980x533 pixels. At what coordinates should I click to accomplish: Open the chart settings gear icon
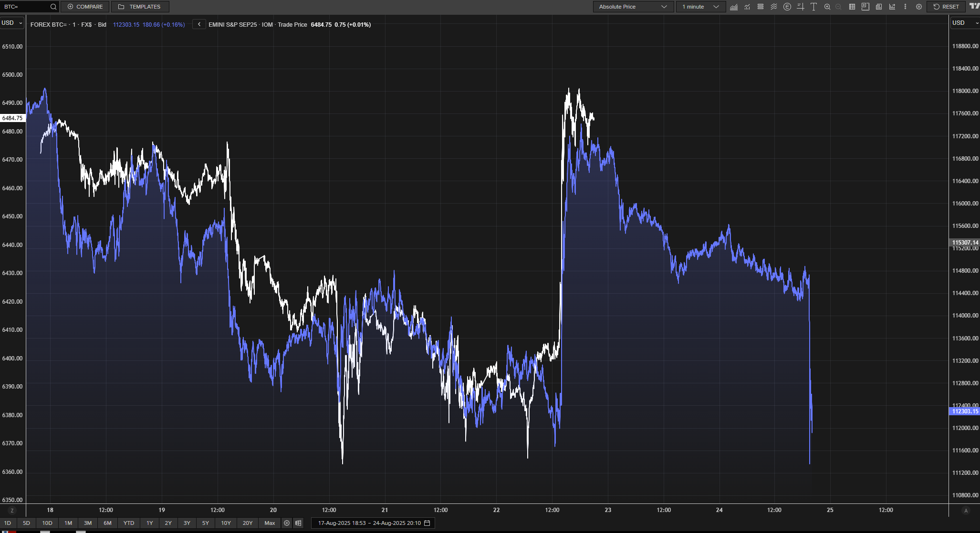pyautogui.click(x=919, y=7)
